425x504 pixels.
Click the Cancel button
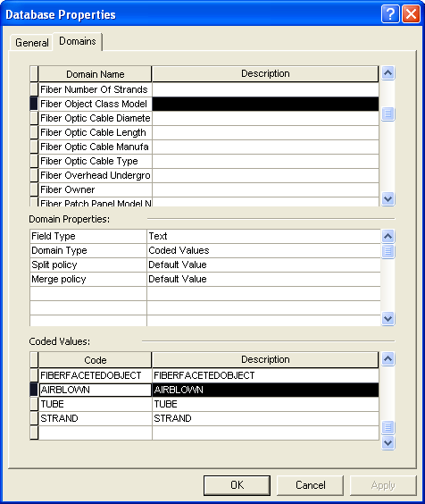(310, 485)
